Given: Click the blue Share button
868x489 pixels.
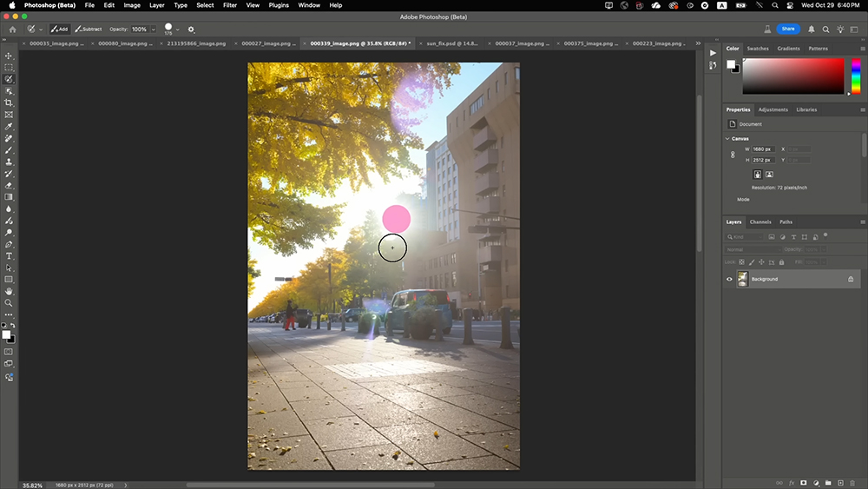Looking at the screenshot, I should pos(787,29).
